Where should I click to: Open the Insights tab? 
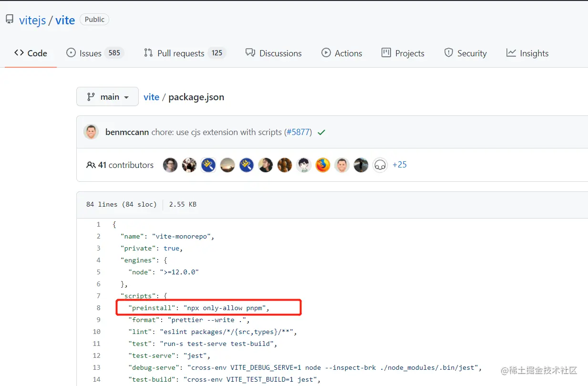coord(527,53)
